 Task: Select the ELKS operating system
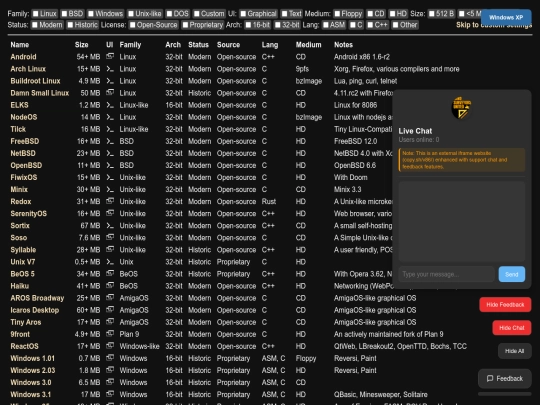[x=19, y=105]
